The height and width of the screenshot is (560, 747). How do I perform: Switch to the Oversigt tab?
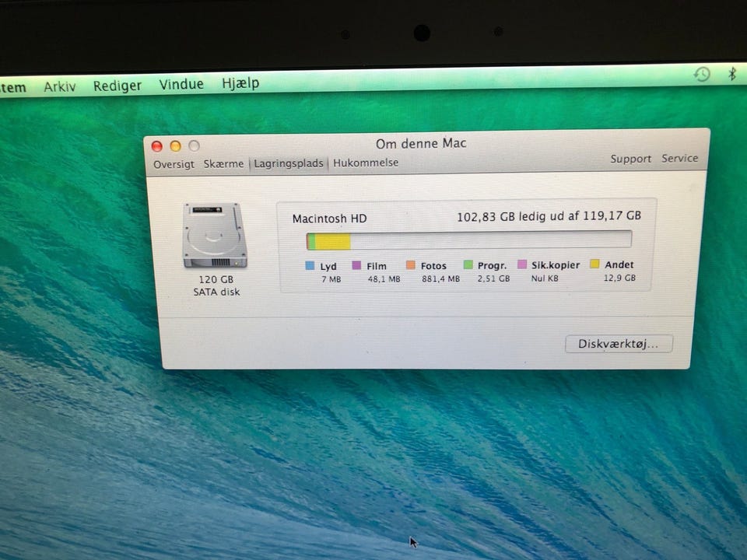(x=174, y=164)
